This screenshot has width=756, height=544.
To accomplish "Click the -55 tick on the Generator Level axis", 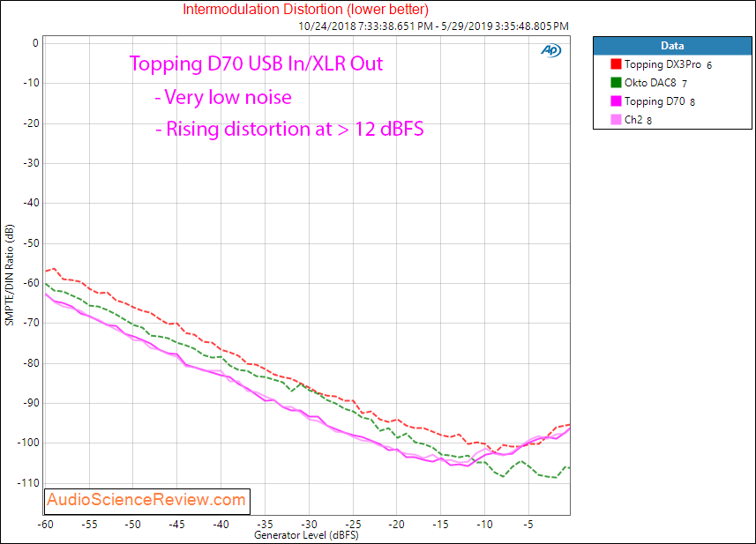I will 89,525.
